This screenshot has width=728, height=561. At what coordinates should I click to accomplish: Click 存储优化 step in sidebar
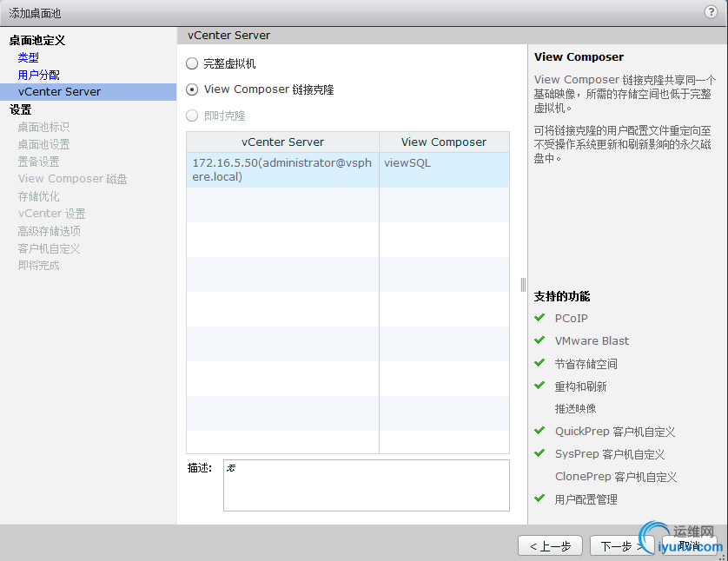[x=38, y=196]
